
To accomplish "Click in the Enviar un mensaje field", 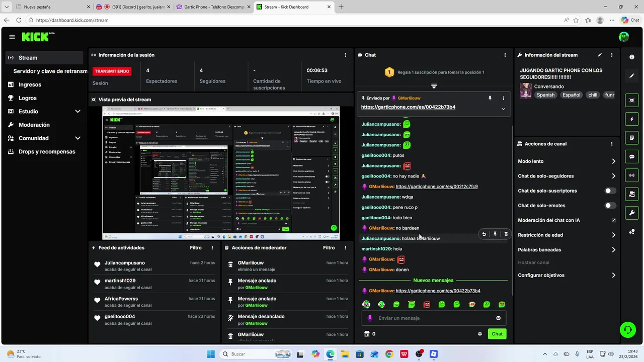I will (x=434, y=318).
